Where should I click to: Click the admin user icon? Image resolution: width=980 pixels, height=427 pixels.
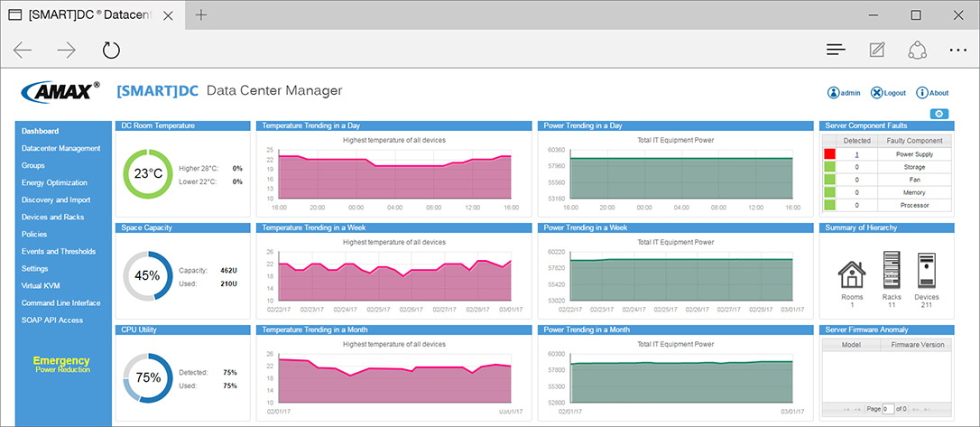click(x=833, y=92)
